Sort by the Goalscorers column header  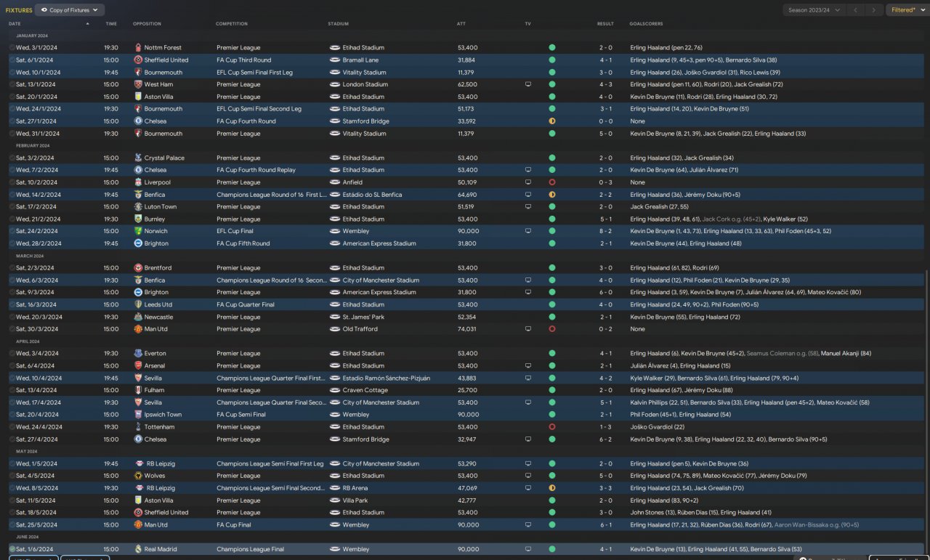[646, 24]
